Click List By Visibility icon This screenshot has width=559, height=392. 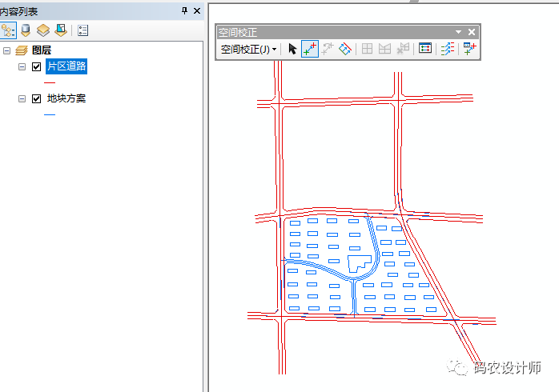43,30
